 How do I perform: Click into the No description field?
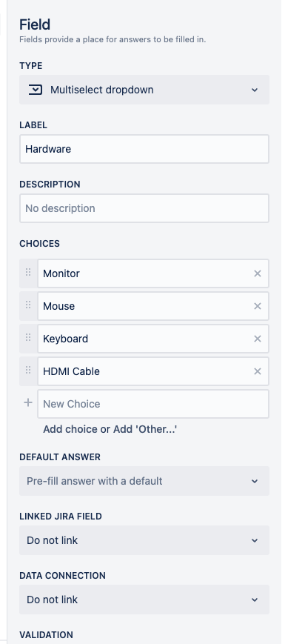[x=144, y=208]
